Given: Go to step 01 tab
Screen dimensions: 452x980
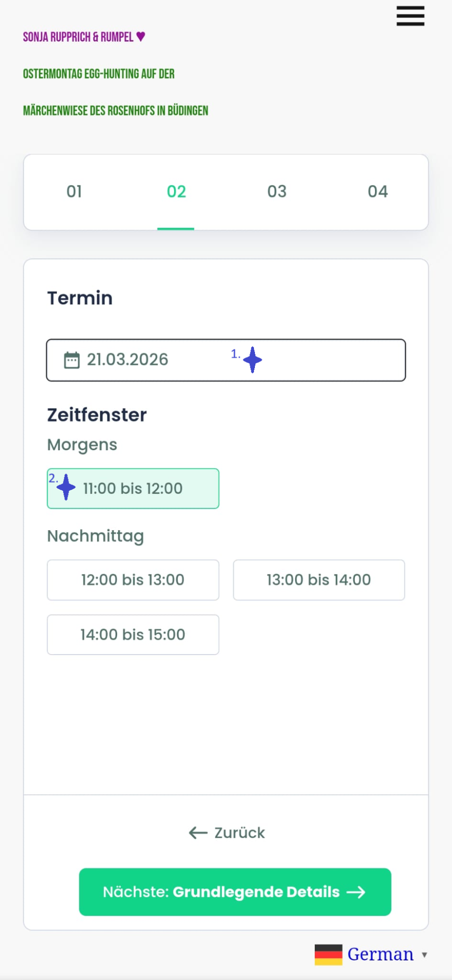Looking at the screenshot, I should point(75,192).
